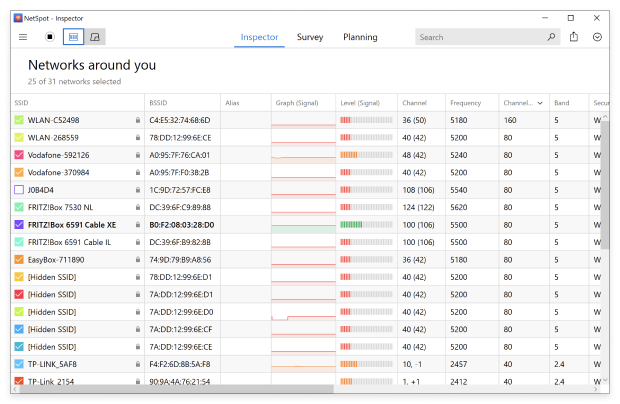Click signal level bar for Vodafone-592126

tap(366, 155)
